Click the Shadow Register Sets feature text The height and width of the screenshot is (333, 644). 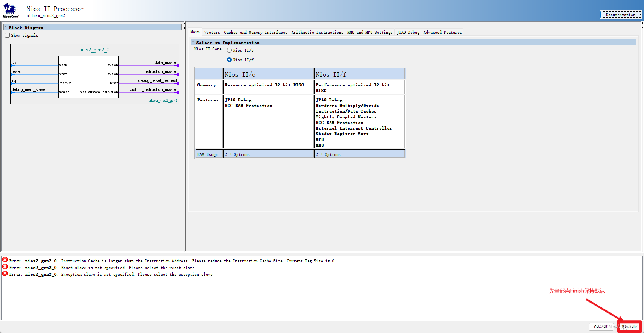pyautogui.click(x=342, y=134)
